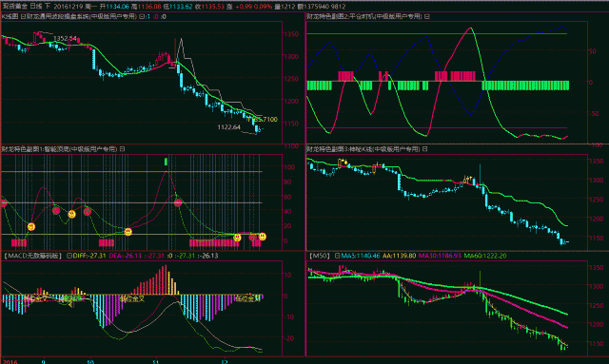Click the 1155.7100 price tag on K-line chart
609x364 pixels.
264,119
